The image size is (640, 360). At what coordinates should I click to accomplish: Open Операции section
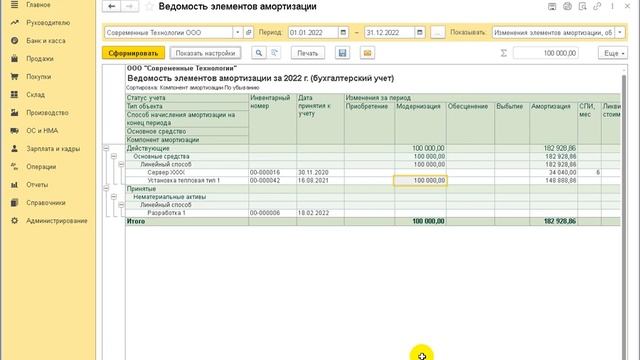coord(41,167)
